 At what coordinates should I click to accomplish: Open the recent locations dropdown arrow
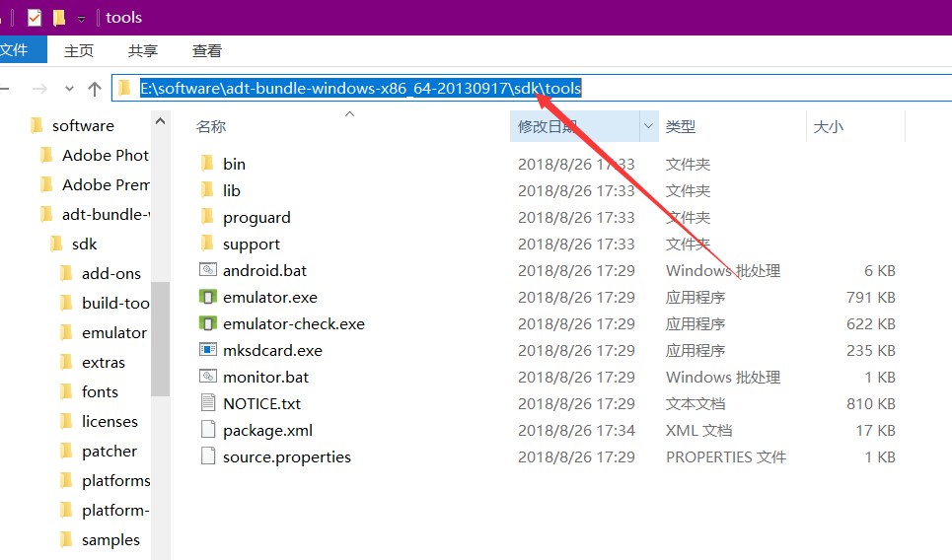click(69, 89)
